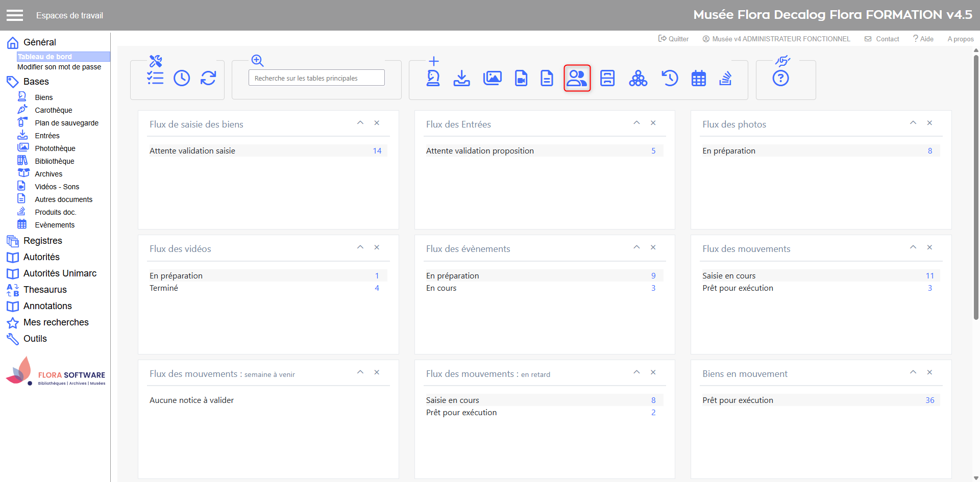980x482 pixels.
Task: Open the hamburger menu icon
Action: pos(15,15)
